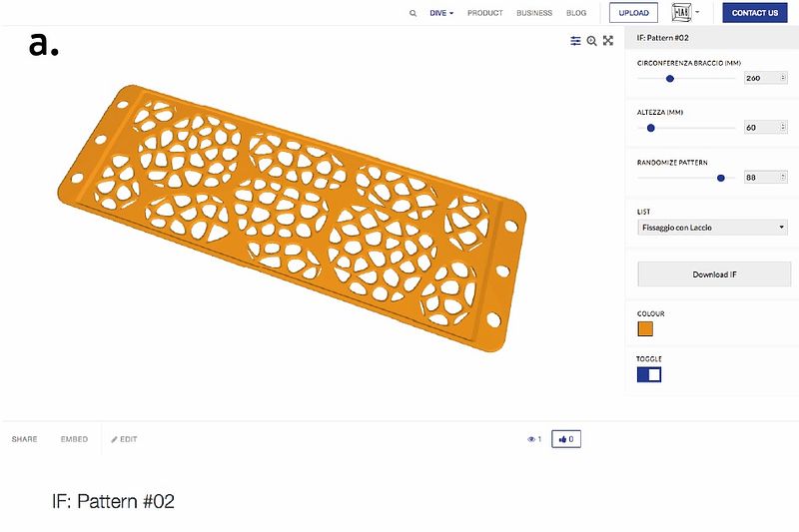Viewport: 799px width, 532px height.
Task: Click the eye views counter icon
Action: (x=531, y=439)
